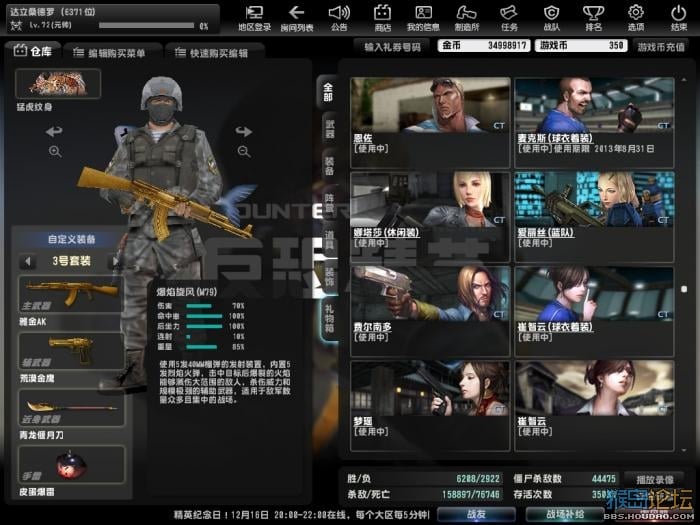
Task: Rotate character left with the arrow icon
Action: coord(54,131)
